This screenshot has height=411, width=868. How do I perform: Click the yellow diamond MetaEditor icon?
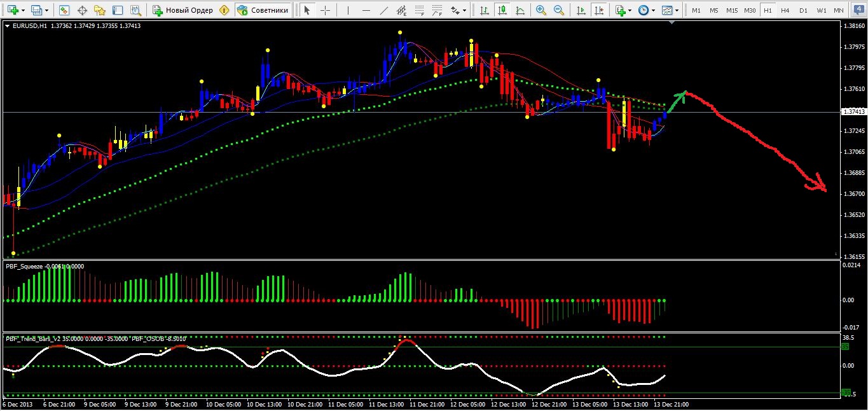[x=224, y=10]
